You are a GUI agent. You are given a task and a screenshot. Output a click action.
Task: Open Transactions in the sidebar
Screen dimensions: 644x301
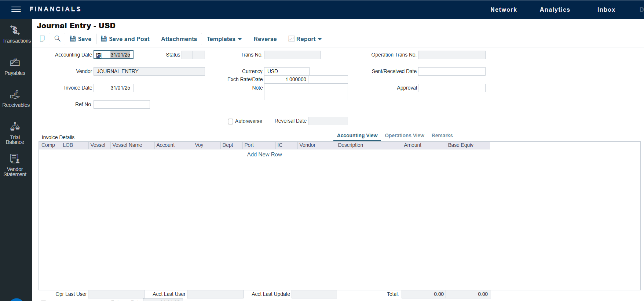tap(16, 34)
